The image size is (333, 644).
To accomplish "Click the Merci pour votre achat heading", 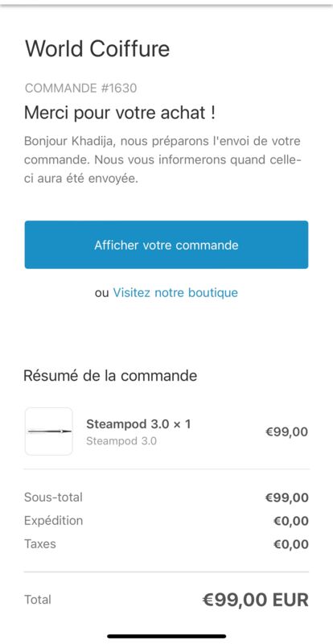I will (120, 113).
